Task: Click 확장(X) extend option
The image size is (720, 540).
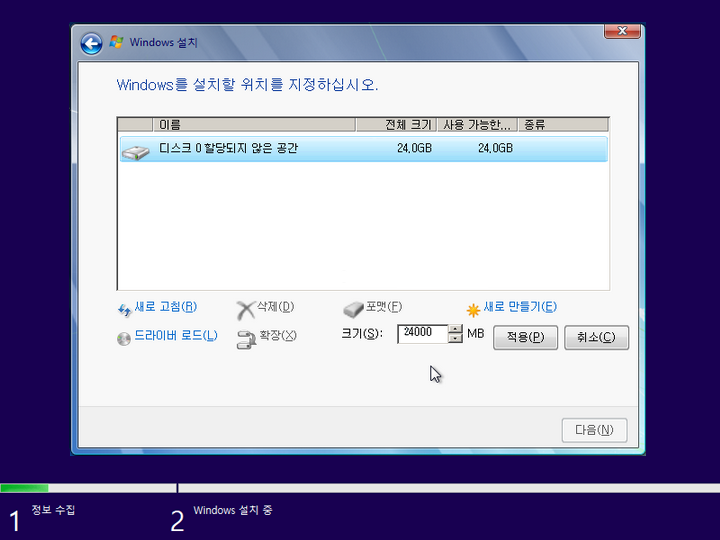Action: pos(278,335)
